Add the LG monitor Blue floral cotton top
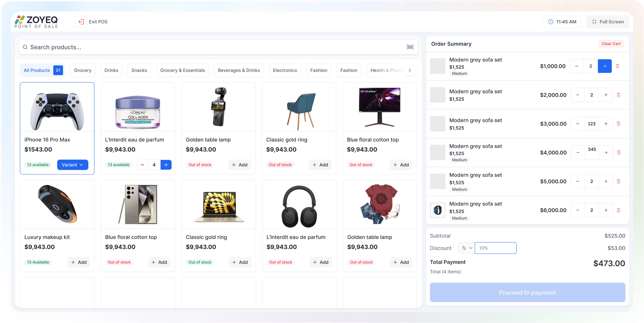The width and height of the screenshot is (644, 323). [x=401, y=165]
